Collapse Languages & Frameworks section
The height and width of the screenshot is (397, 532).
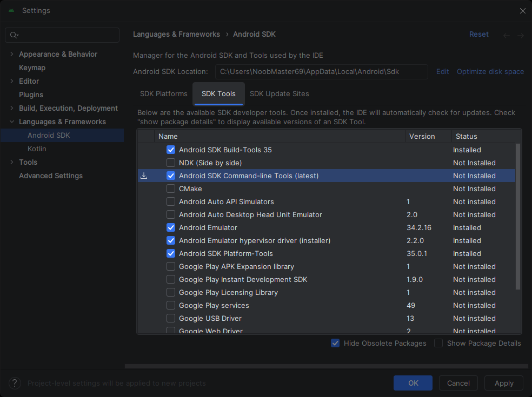(12, 122)
